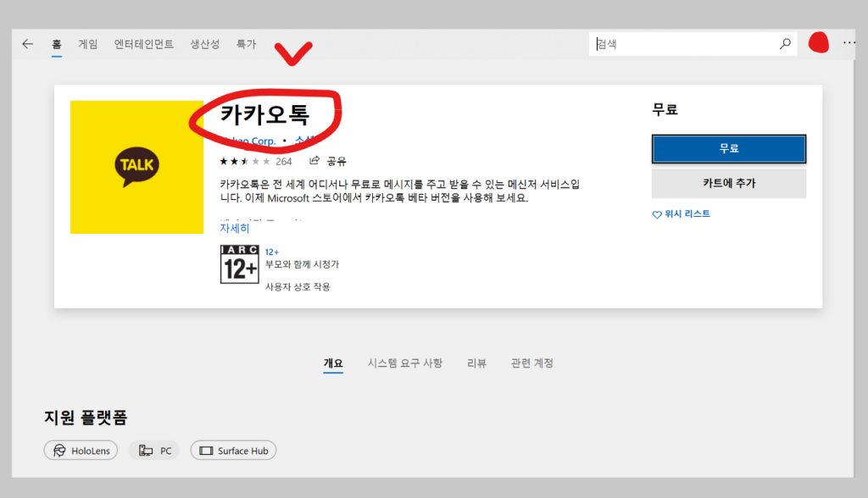Click the 카트에 추가 button
Image resolution: width=868 pixels, height=498 pixels.
click(x=728, y=183)
